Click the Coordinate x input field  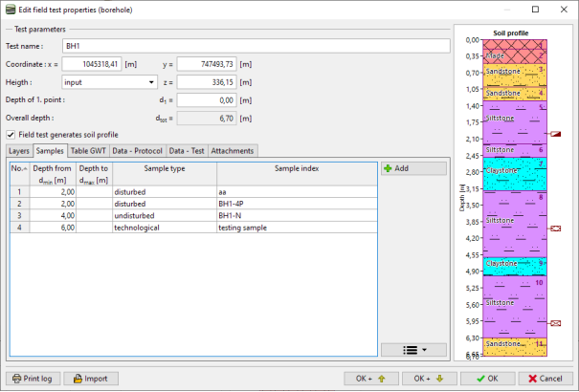[91, 64]
